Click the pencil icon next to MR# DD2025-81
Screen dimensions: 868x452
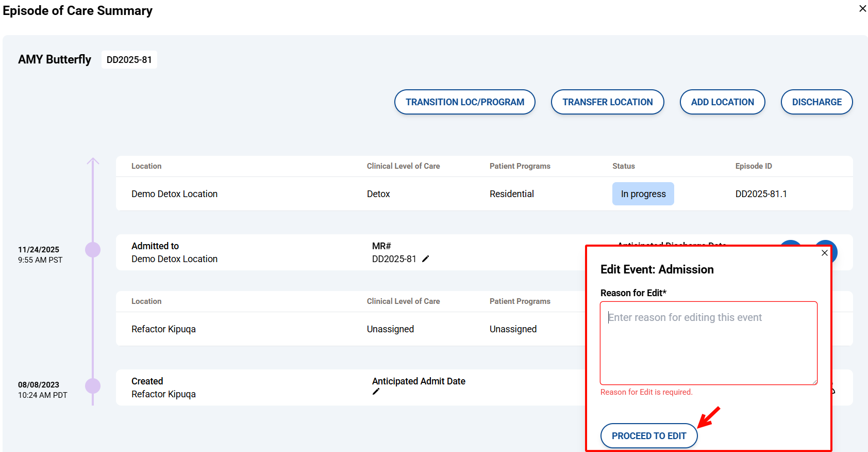(425, 259)
